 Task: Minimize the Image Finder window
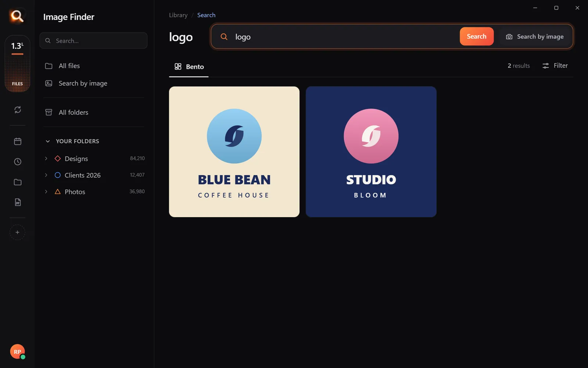(x=535, y=8)
